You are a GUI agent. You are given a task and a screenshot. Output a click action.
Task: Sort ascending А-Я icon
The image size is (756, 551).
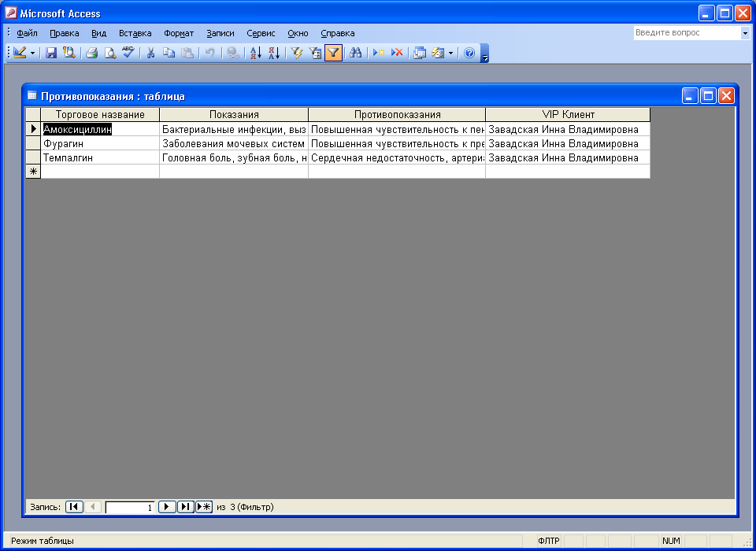255,53
